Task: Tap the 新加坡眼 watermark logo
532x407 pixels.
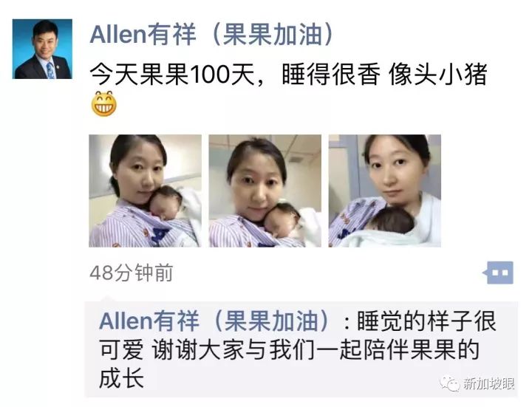Action: [x=478, y=383]
